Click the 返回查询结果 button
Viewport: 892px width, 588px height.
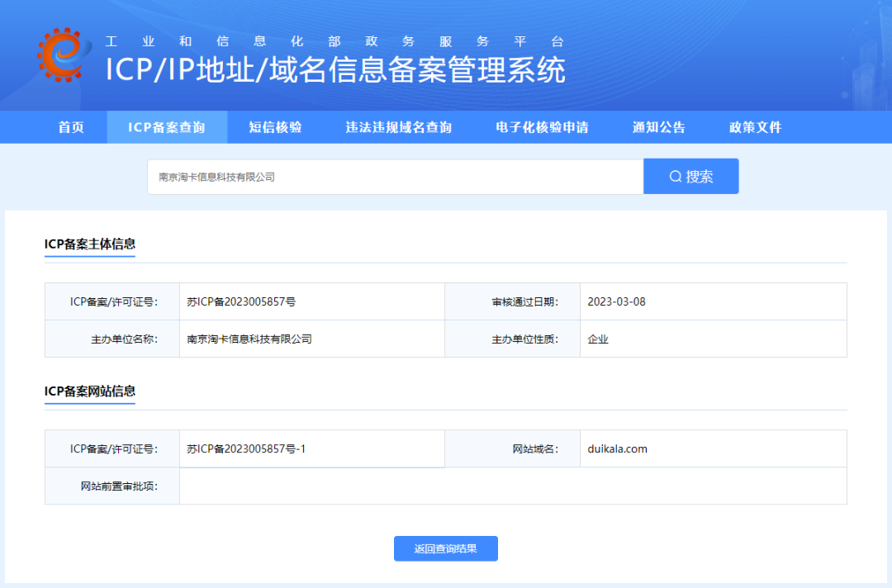click(x=445, y=548)
